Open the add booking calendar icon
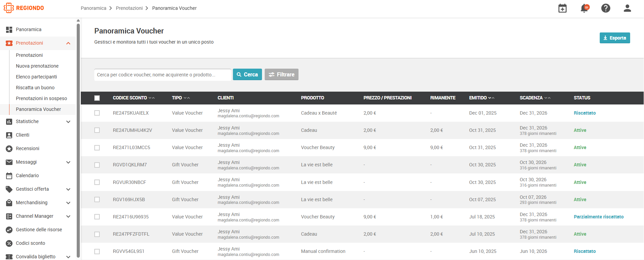The width and height of the screenshot is (644, 260). tap(563, 8)
